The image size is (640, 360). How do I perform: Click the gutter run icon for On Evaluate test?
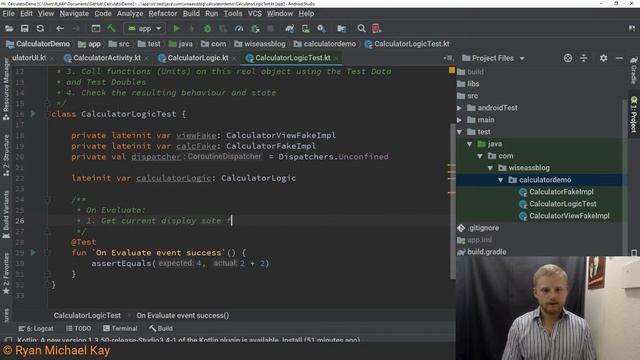click(33, 253)
